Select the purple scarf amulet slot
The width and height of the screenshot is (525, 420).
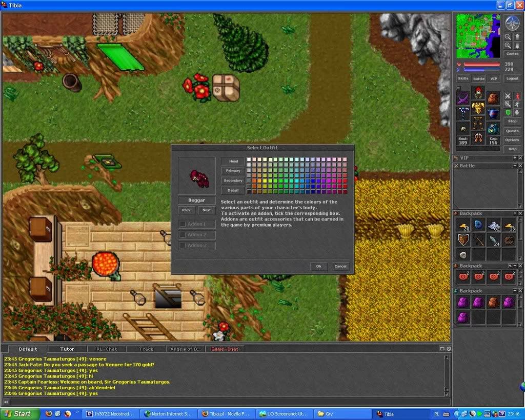tap(463, 99)
